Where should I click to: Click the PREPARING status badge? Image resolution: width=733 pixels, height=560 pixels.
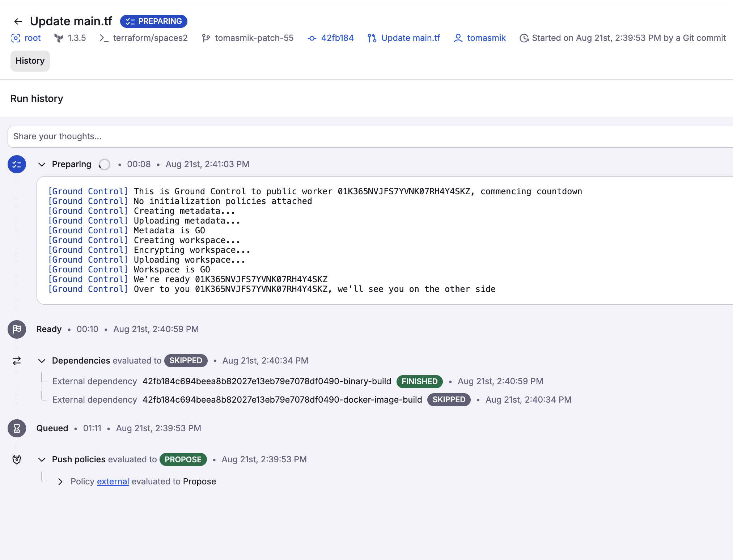153,21
